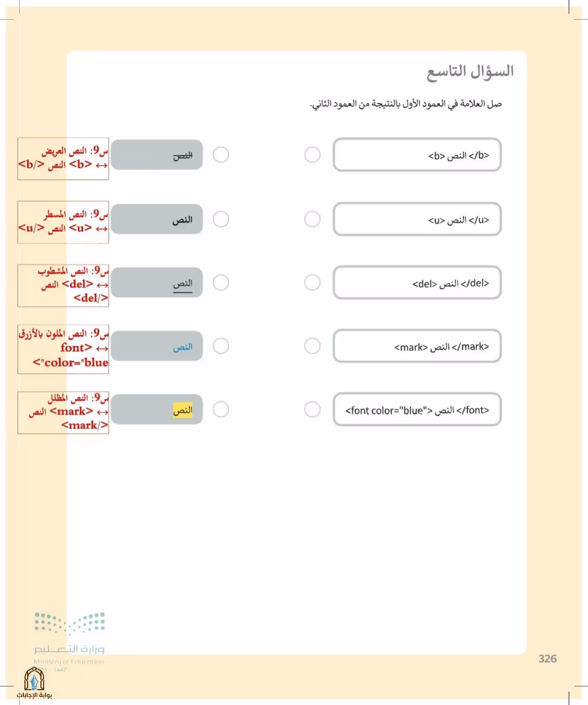Image resolution: width=588 pixels, height=705 pixels.
Task: Select the radio circle beside the <u> tag box
Action: click(312, 219)
